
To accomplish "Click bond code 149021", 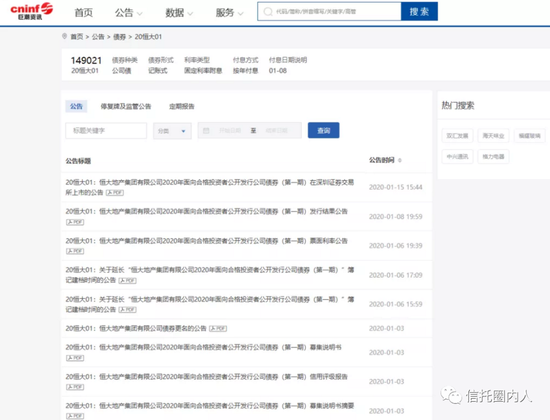I will (86, 60).
